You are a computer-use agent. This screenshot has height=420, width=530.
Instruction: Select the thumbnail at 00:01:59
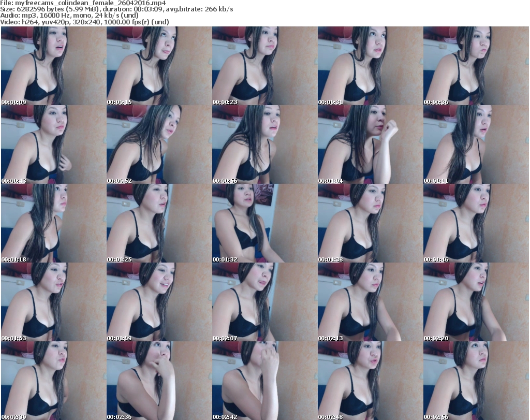(x=159, y=302)
